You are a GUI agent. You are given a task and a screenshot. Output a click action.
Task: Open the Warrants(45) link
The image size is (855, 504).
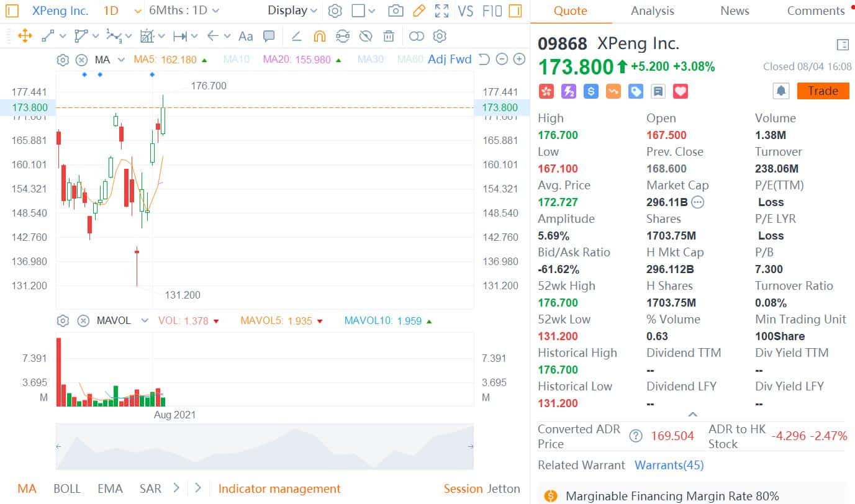pyautogui.click(x=669, y=465)
